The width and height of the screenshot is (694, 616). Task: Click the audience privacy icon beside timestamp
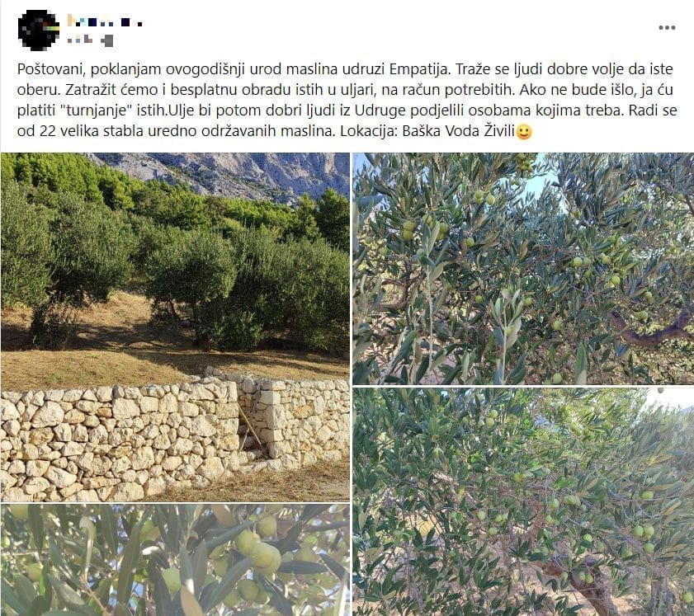pos(106,41)
